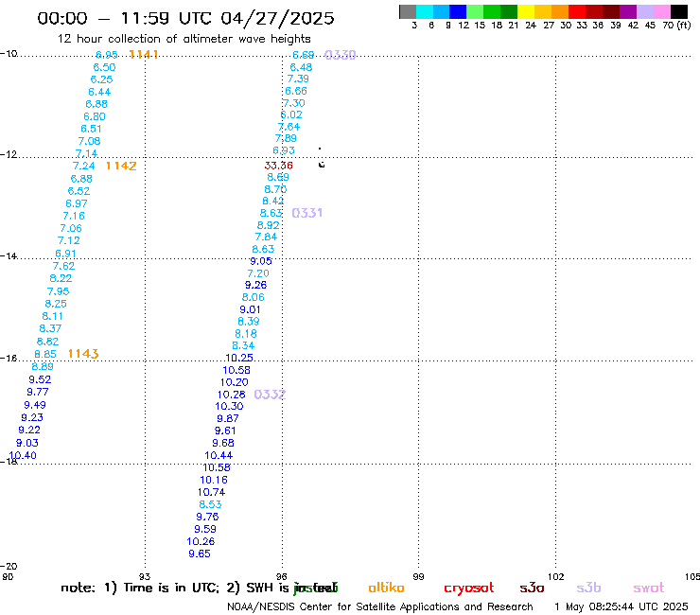
Task: Click the wave height reading 6.44
Action: 99,92
